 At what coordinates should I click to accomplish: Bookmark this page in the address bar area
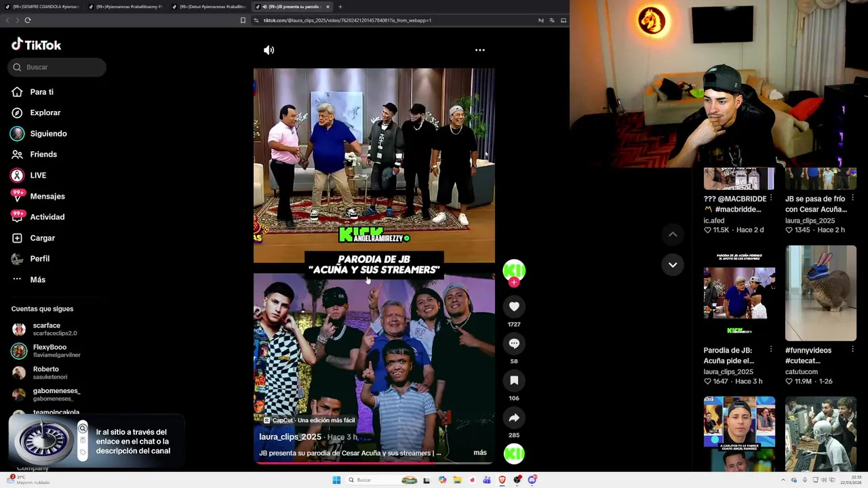click(x=243, y=20)
